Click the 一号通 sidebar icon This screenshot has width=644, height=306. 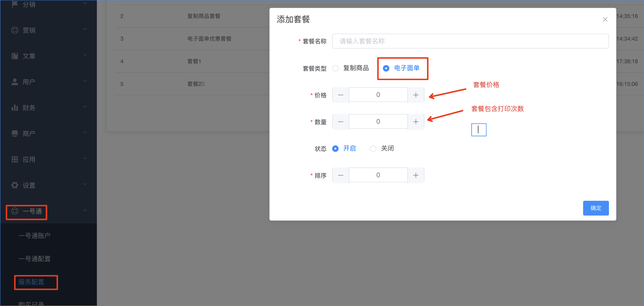pos(15,211)
